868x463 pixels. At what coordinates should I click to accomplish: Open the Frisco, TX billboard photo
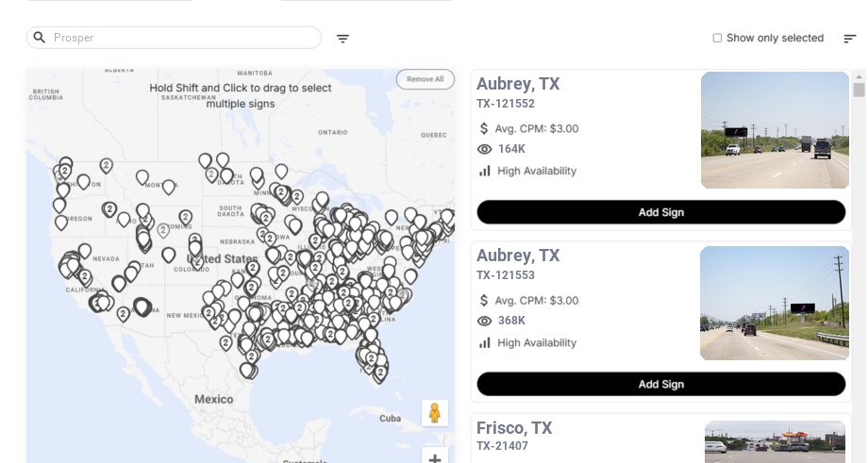click(x=775, y=441)
